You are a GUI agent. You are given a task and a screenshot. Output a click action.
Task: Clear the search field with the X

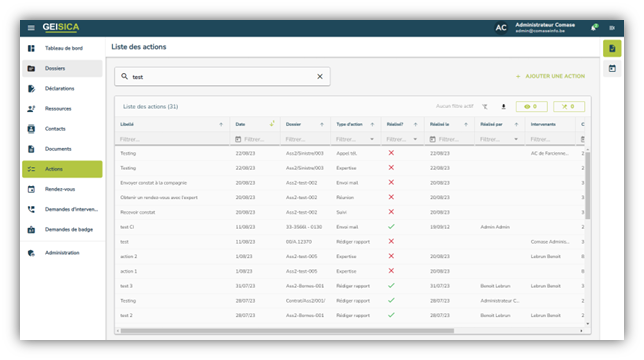(x=320, y=76)
